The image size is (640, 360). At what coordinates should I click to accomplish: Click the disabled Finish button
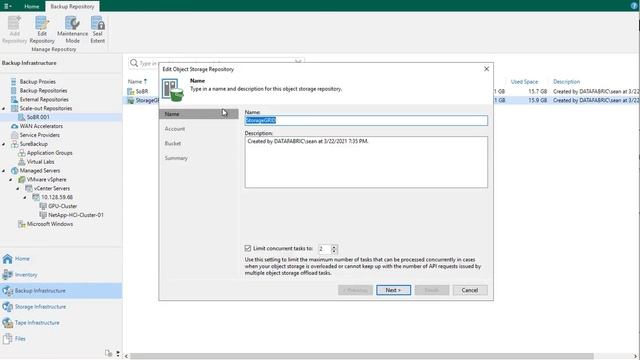point(432,290)
